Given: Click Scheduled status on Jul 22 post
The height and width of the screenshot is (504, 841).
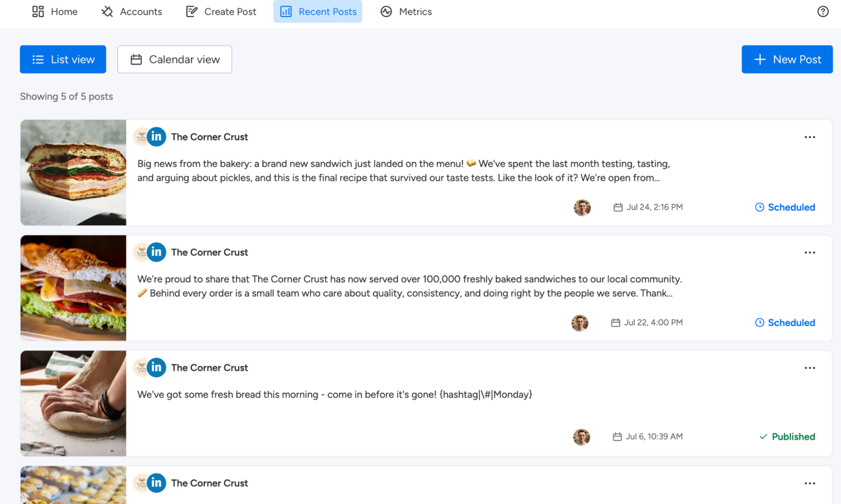Looking at the screenshot, I should pyautogui.click(x=785, y=323).
